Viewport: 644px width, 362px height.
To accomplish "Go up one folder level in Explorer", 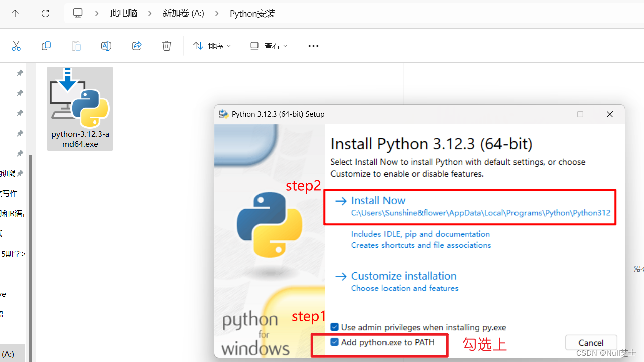I will tap(15, 14).
